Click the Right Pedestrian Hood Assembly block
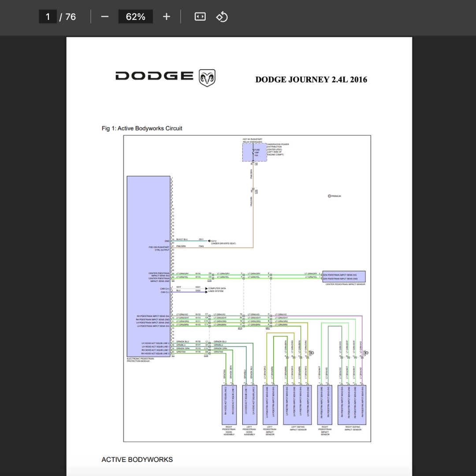476x476 pixels. click(x=229, y=405)
